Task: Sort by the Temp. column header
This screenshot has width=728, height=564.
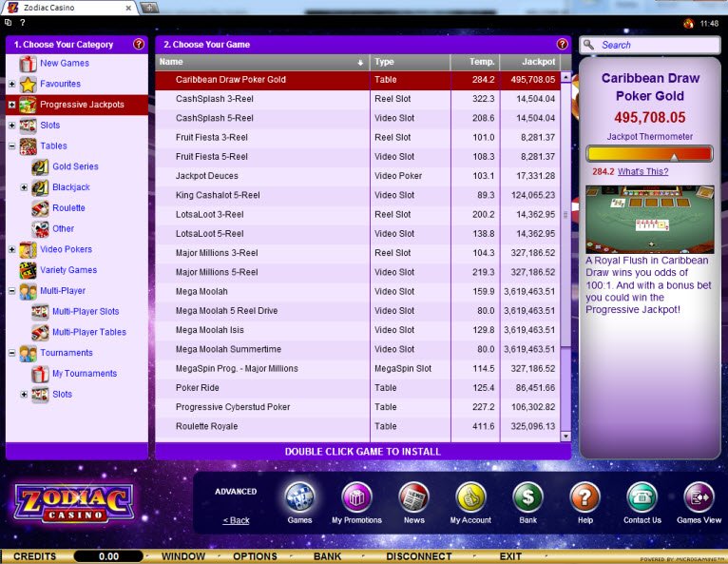Action: coord(475,62)
